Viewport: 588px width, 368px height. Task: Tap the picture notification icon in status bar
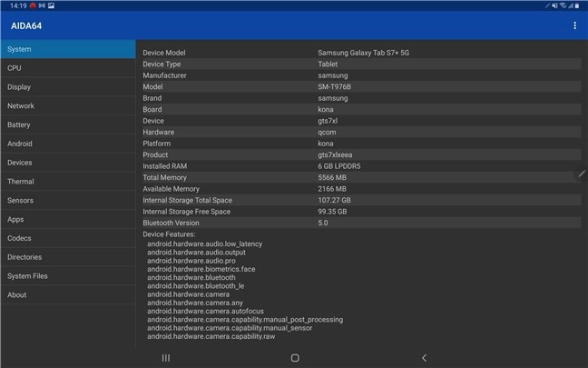52,5
